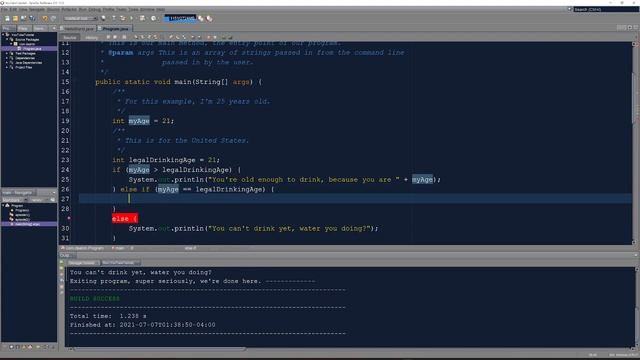The height and width of the screenshot is (360, 640).
Task: Click the Stop Macro Recording icon in the editor toolbar
Action: click(215, 37)
